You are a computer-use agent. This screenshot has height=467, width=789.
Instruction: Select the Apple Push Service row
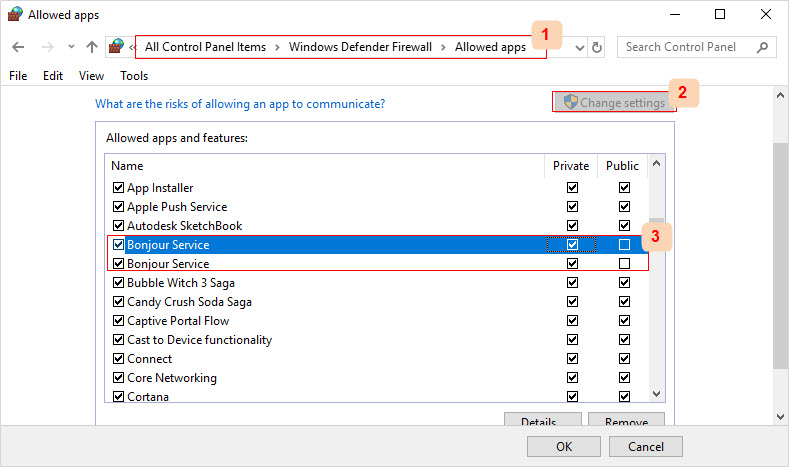tap(377, 207)
